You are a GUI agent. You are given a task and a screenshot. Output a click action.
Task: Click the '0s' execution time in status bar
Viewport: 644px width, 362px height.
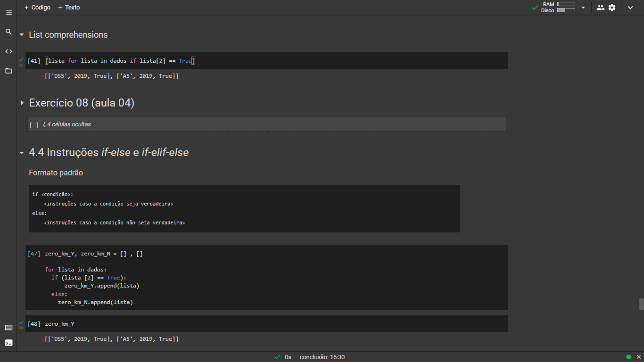(288, 357)
